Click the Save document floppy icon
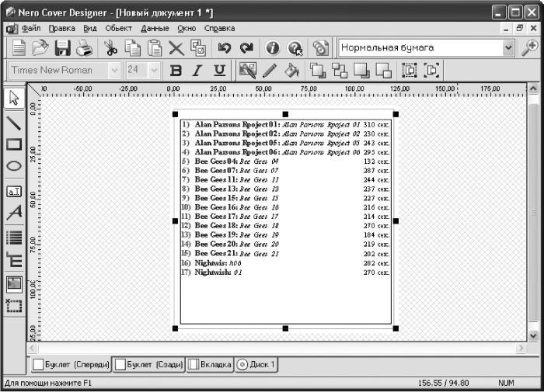The height and width of the screenshot is (392, 544). 63,48
